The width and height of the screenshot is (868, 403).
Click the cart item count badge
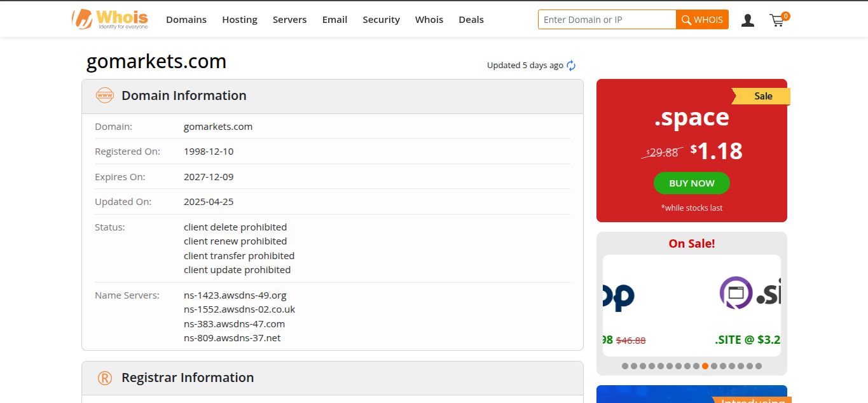tap(785, 16)
